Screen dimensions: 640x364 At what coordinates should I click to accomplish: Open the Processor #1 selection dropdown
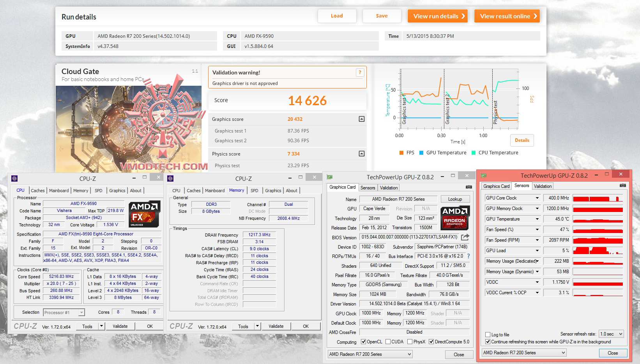click(x=64, y=313)
